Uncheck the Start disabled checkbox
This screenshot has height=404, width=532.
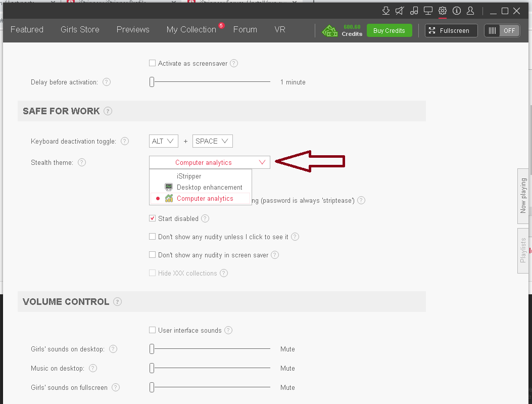point(153,218)
